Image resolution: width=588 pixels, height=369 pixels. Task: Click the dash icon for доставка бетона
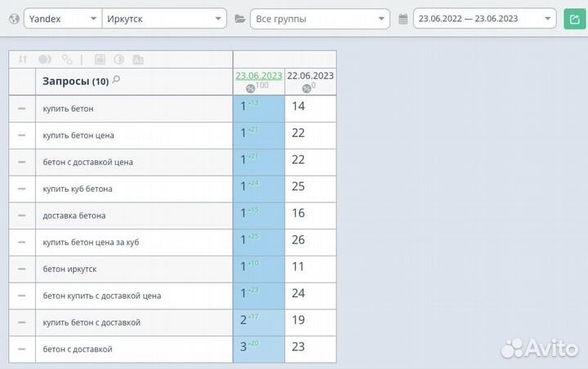coord(22,216)
